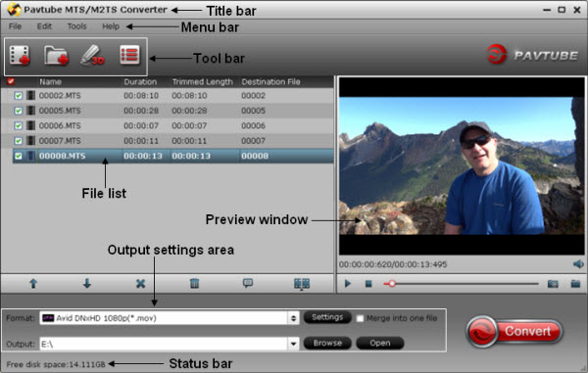Image resolution: width=588 pixels, height=373 pixels.
Task: Click the Browse button
Action: coord(327,343)
